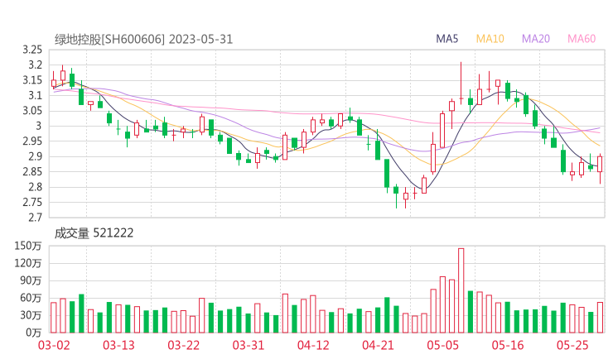Click the 120万 volume axis label
This screenshot has width=613, height=364.
click(x=28, y=263)
